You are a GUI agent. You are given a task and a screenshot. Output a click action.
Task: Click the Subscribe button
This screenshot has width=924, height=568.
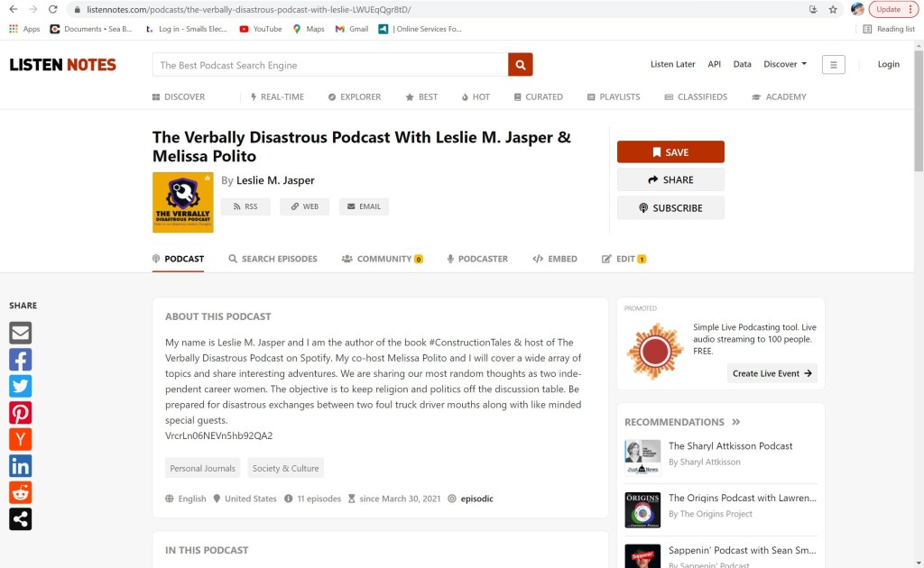(x=670, y=207)
